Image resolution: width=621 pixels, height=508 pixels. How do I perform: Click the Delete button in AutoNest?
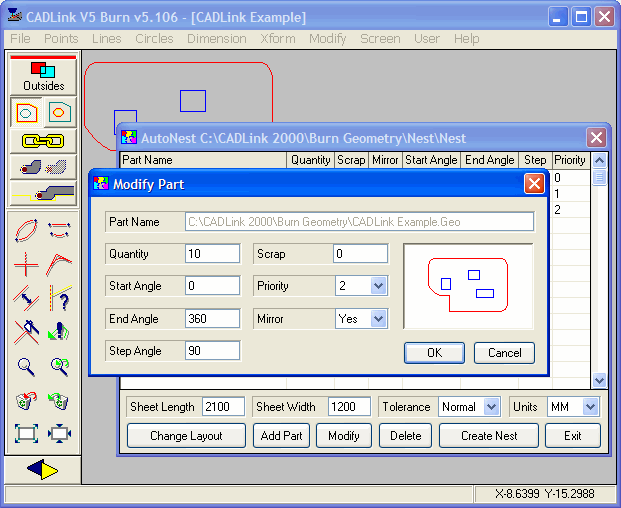point(406,436)
